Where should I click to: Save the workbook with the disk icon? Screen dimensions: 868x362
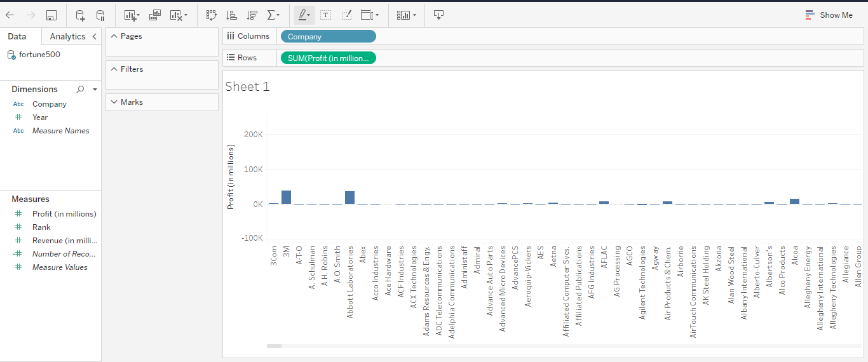[x=51, y=15]
